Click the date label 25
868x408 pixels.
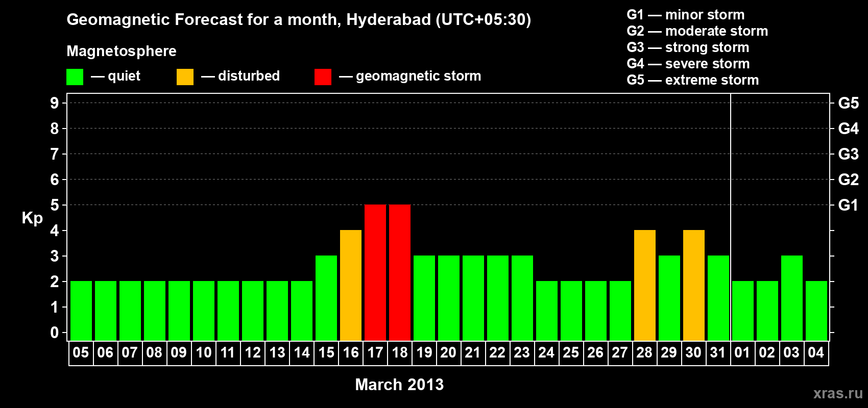point(571,352)
